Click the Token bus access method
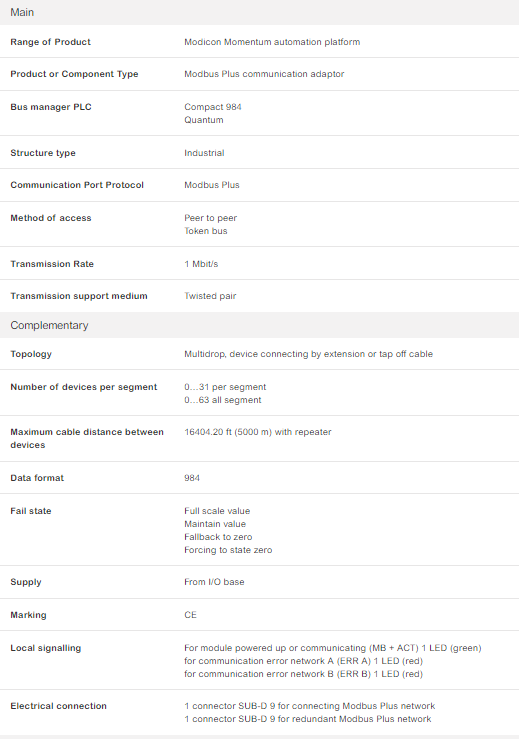The height and width of the screenshot is (739, 519). tap(206, 231)
